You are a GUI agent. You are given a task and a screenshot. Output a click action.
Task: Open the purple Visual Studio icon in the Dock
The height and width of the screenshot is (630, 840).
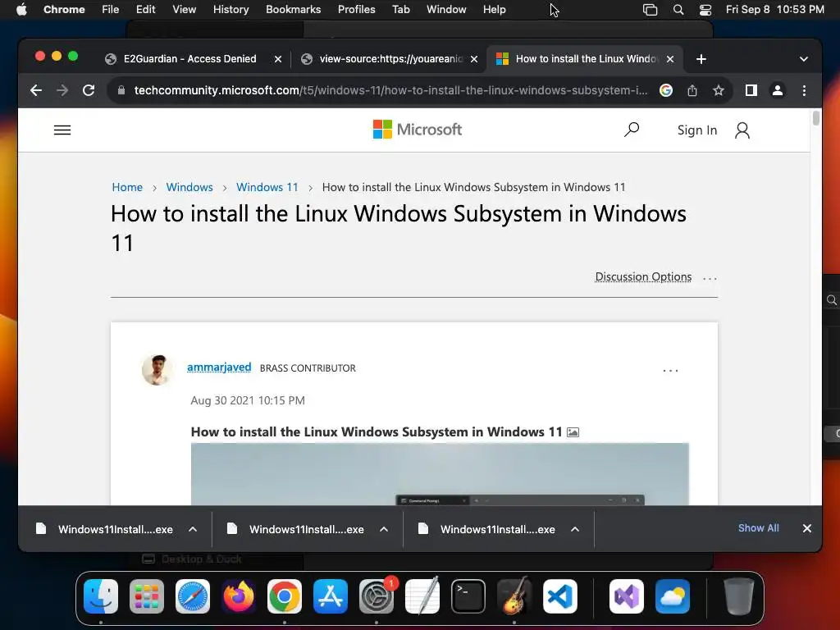pos(626,596)
